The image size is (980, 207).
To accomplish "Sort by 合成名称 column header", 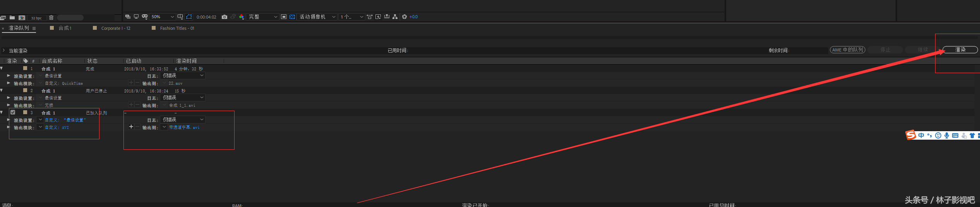I will coord(52,61).
